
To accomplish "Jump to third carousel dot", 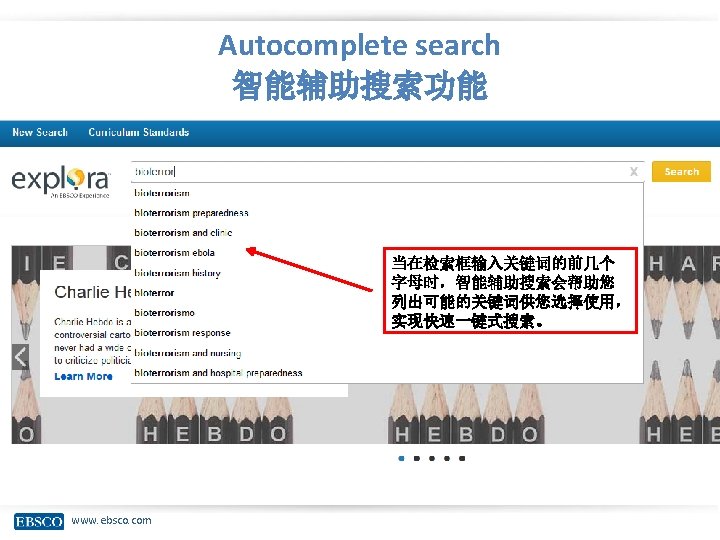I will click(x=432, y=458).
